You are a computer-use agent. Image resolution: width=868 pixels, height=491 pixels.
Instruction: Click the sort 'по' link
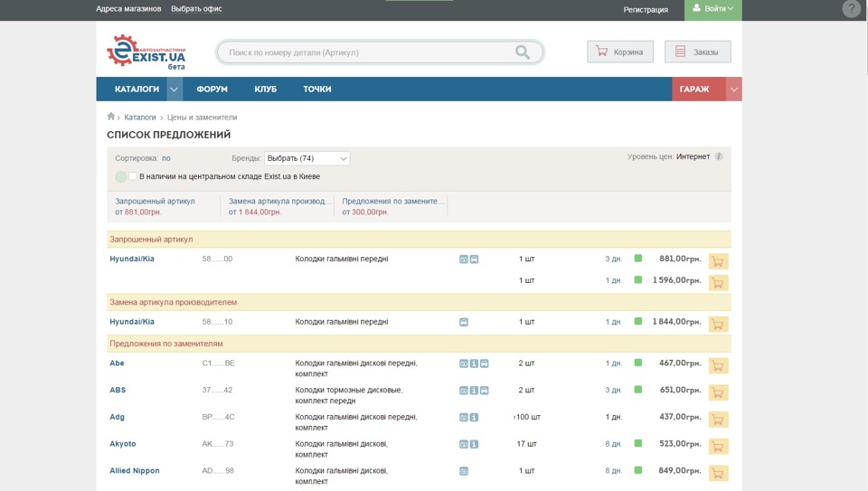coord(166,158)
